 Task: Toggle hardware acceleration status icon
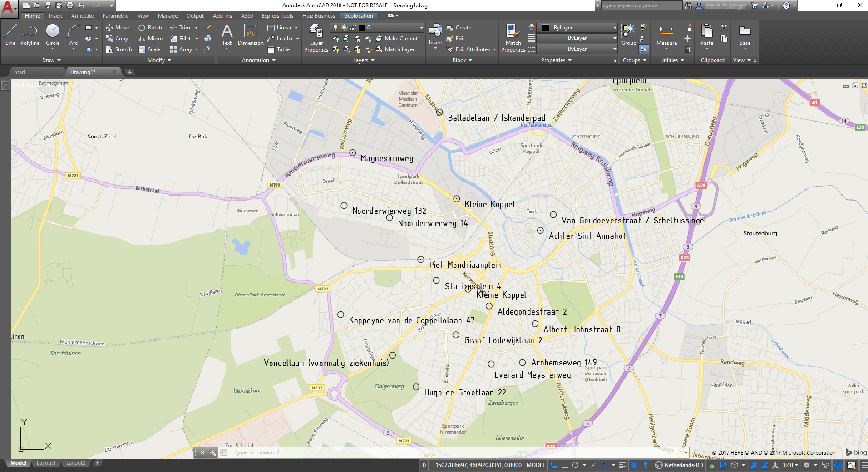tap(838, 465)
